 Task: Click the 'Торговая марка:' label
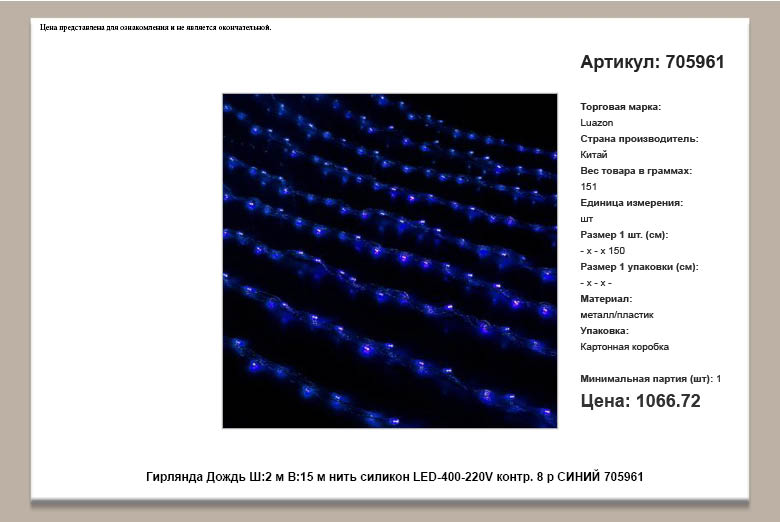620,106
